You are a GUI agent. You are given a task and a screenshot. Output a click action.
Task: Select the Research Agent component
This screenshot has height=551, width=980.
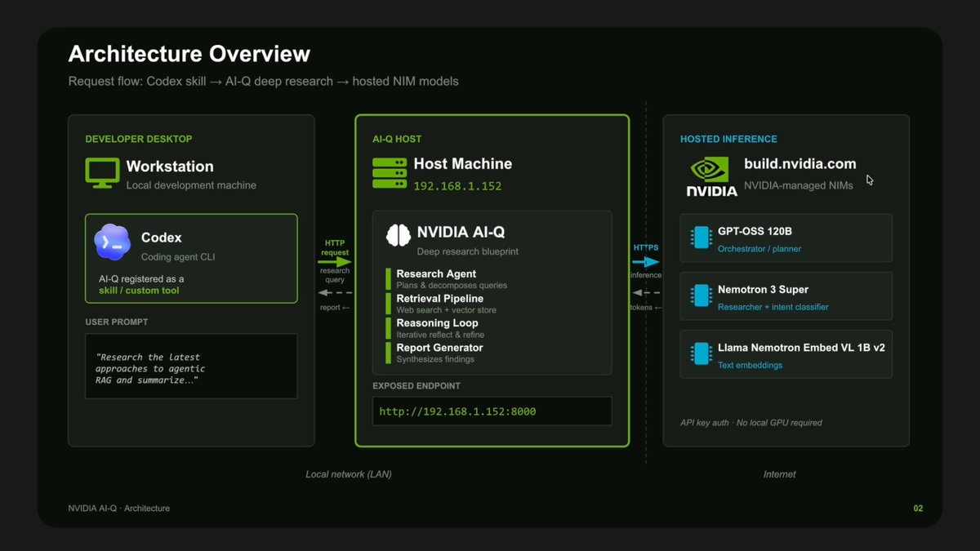(x=447, y=279)
